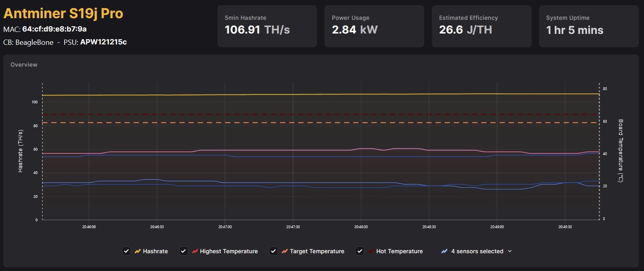Click the Antminer S19j Pro title

point(63,13)
